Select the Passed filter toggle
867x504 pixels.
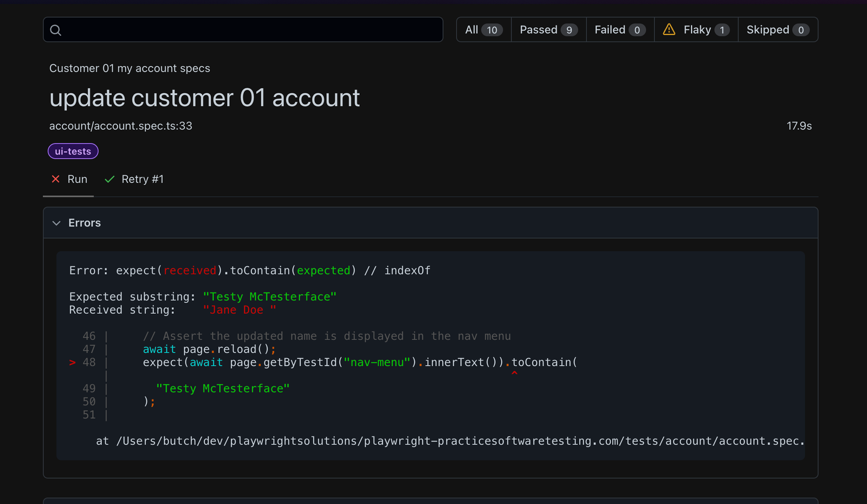click(548, 30)
